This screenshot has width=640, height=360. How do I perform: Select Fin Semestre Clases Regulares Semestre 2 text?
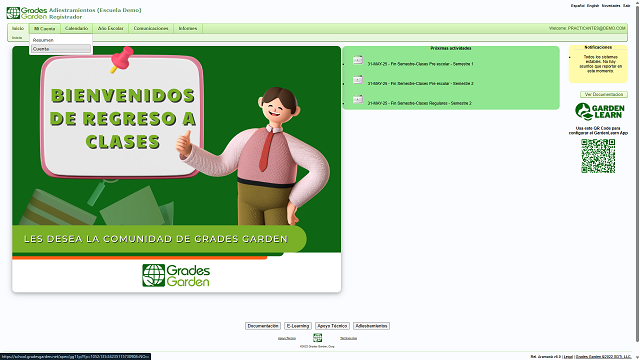pyautogui.click(x=420, y=103)
